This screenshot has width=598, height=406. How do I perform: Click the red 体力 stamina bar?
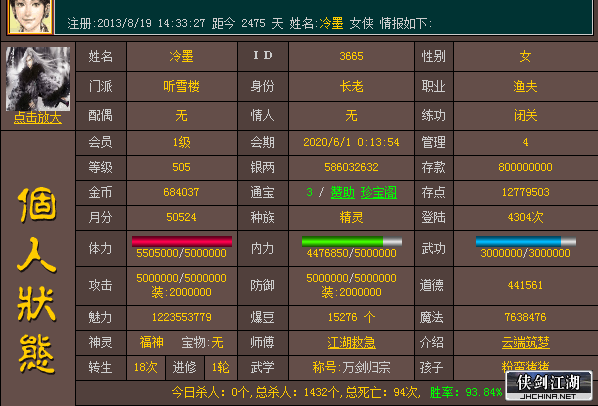(182, 241)
